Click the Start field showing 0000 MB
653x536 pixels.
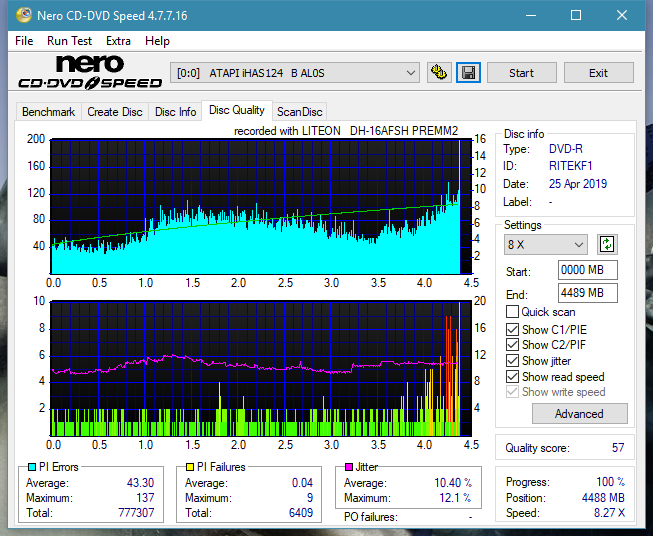pyautogui.click(x=588, y=270)
